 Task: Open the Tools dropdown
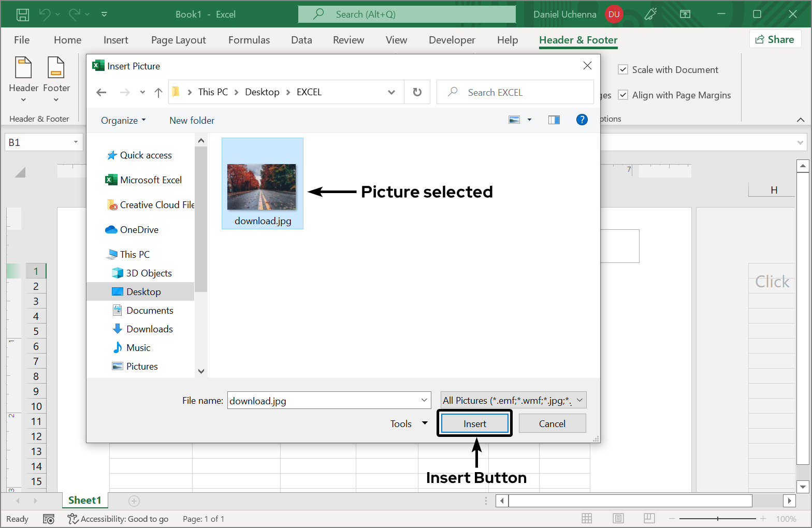409,423
